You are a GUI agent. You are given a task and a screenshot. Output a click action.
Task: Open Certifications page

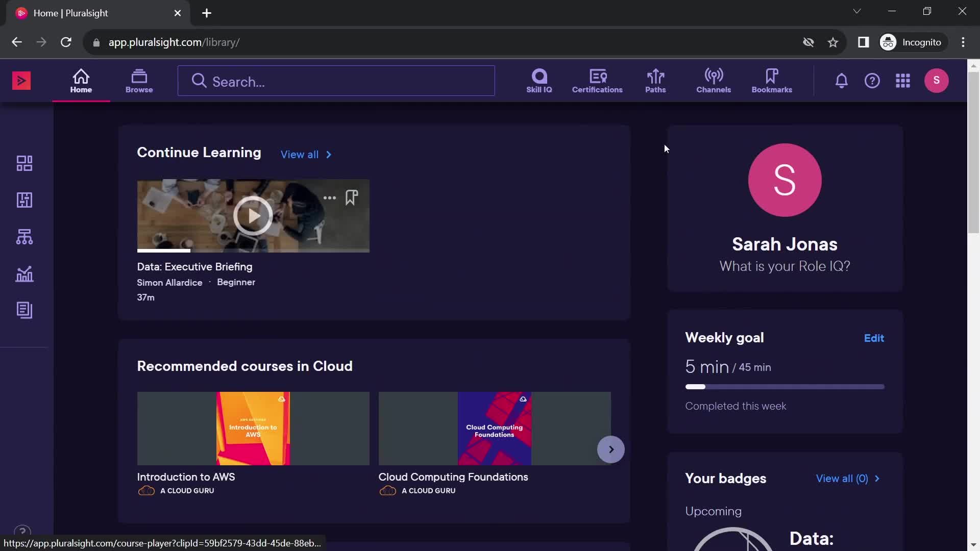click(x=597, y=81)
